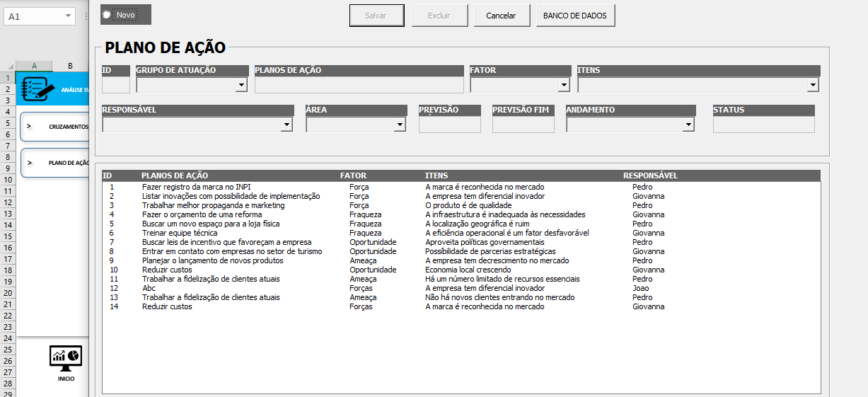Screen dimensions: 868x397
Task: Select Excel row 22 header
Action: [8, 316]
